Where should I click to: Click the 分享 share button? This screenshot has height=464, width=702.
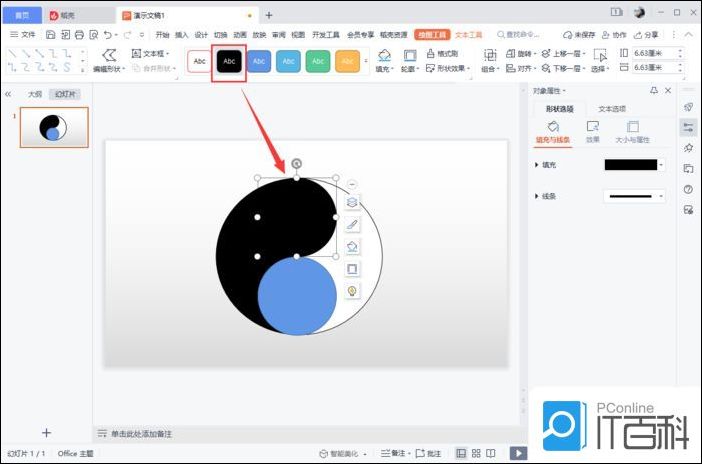coord(647,34)
